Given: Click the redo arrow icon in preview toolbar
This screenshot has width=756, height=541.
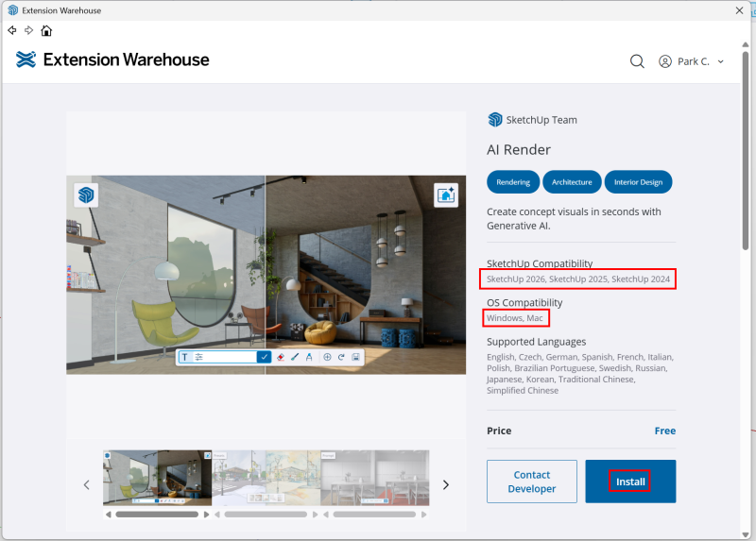Looking at the screenshot, I should click(x=341, y=357).
